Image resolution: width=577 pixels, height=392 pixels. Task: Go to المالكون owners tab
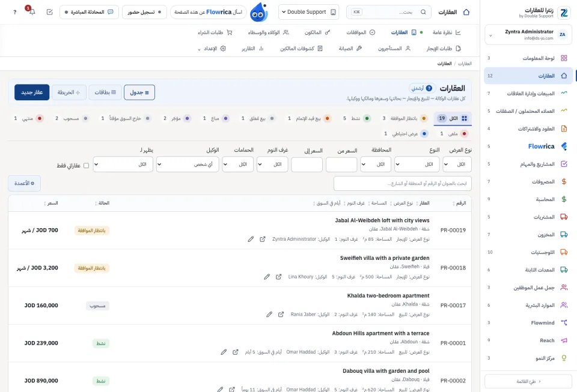(x=317, y=32)
